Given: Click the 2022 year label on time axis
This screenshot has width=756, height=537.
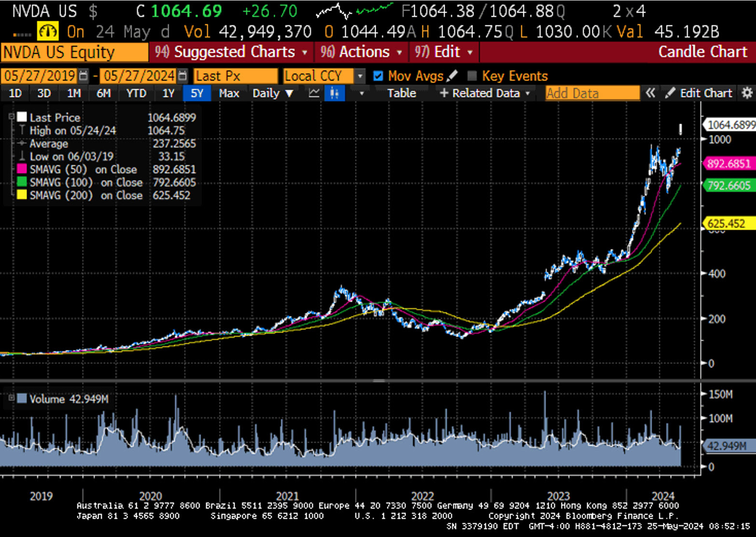Looking at the screenshot, I should click(x=422, y=496).
